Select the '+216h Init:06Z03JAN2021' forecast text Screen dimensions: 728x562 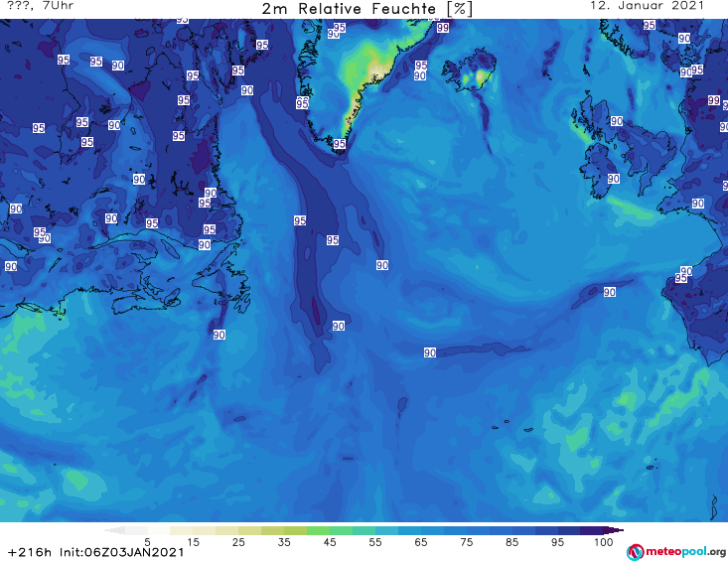click(96, 552)
